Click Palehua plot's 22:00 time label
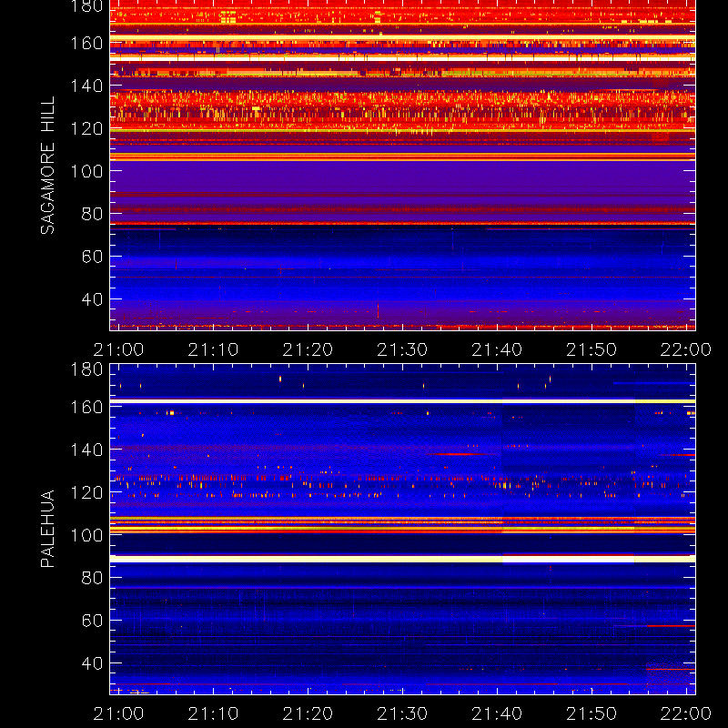The image size is (728, 728). point(686,713)
